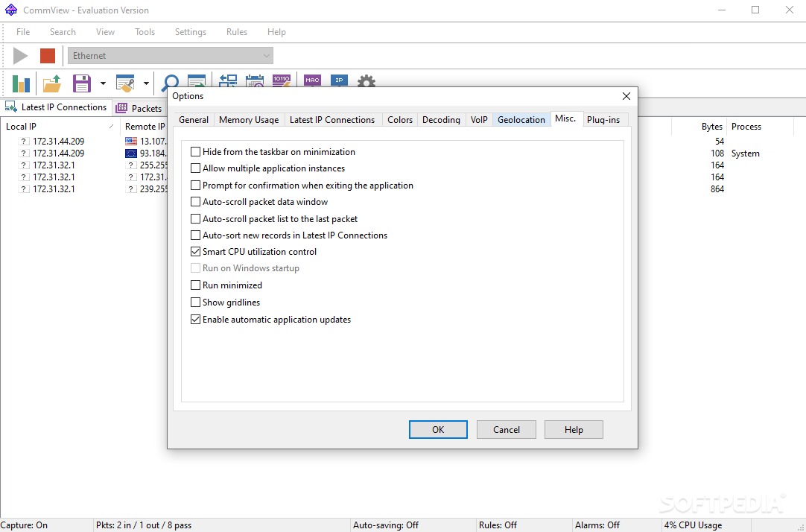Click the 10110 packet generator icon
This screenshot has height=532, width=806.
(281, 80)
